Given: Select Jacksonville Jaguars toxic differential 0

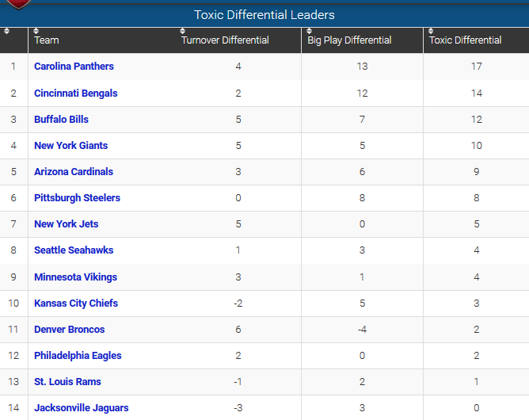Looking at the screenshot, I should (477, 408).
